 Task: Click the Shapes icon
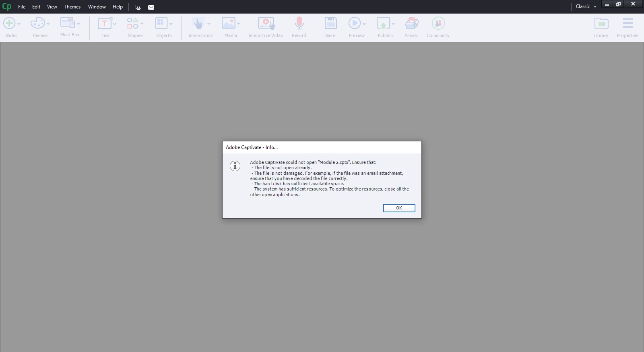(x=133, y=23)
